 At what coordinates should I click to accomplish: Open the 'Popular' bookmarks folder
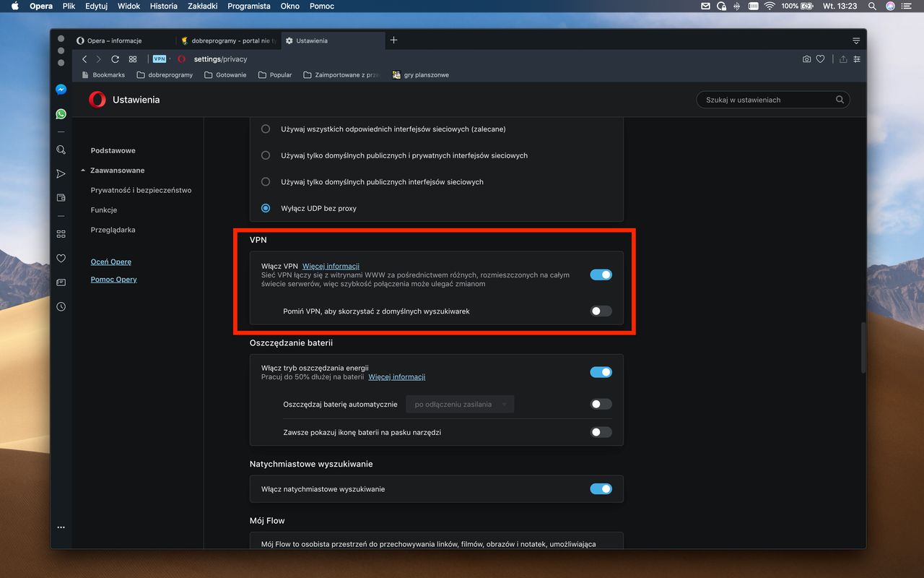tap(275, 74)
